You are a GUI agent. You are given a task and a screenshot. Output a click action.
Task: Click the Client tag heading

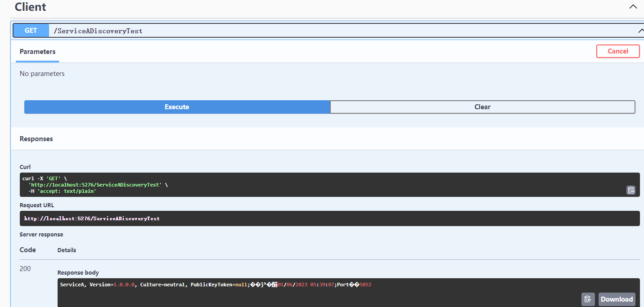[x=31, y=7]
